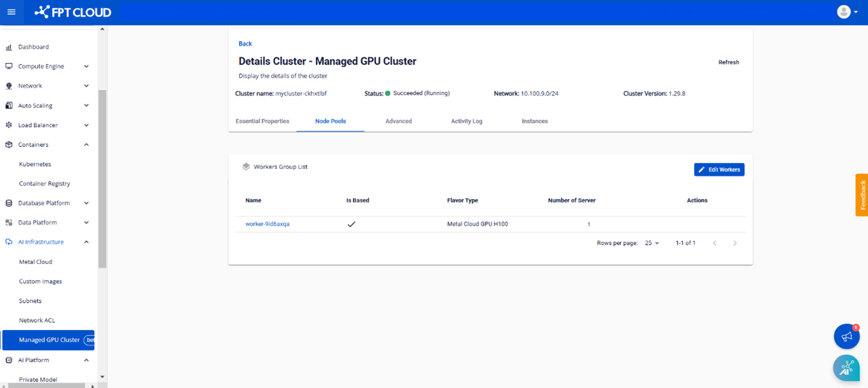Screen dimensions: 868x388
Task: Open the rows per page dropdown
Action: pyautogui.click(x=651, y=243)
